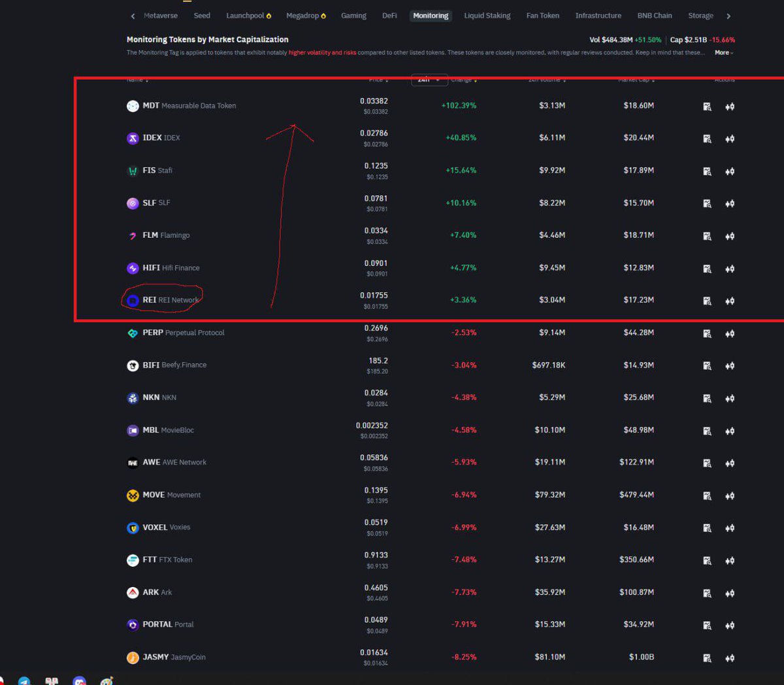784x685 pixels.
Task: Open the details icon for BIFI row
Action: (707, 366)
